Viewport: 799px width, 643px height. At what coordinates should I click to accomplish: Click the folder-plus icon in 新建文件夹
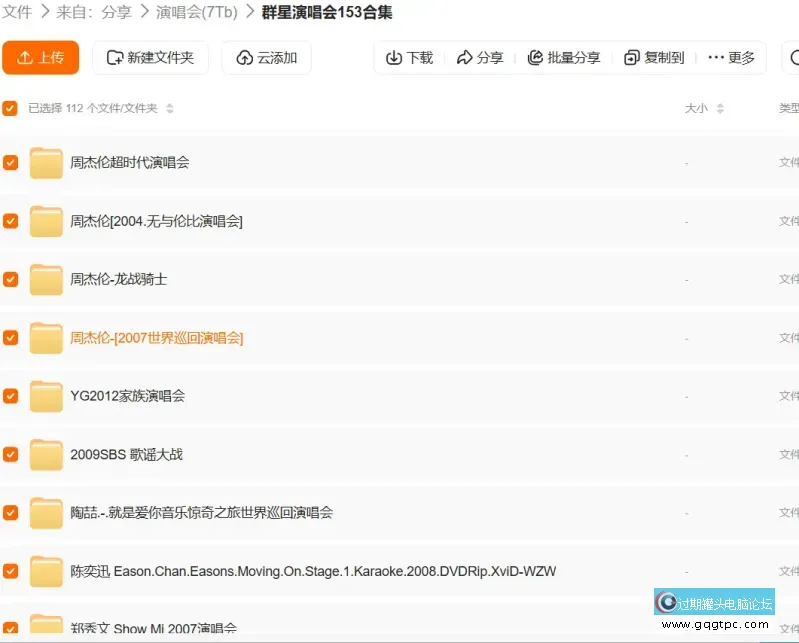pyautogui.click(x=115, y=58)
